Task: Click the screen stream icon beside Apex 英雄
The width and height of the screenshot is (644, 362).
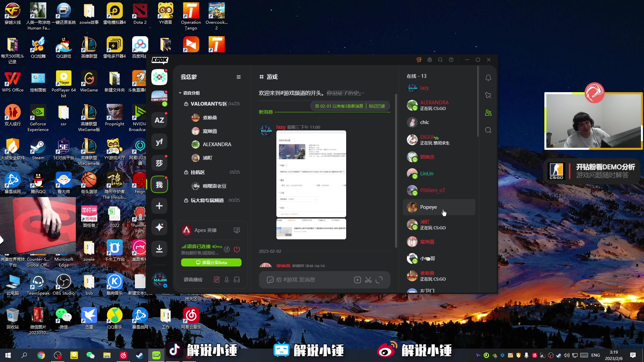Action: [x=237, y=230]
